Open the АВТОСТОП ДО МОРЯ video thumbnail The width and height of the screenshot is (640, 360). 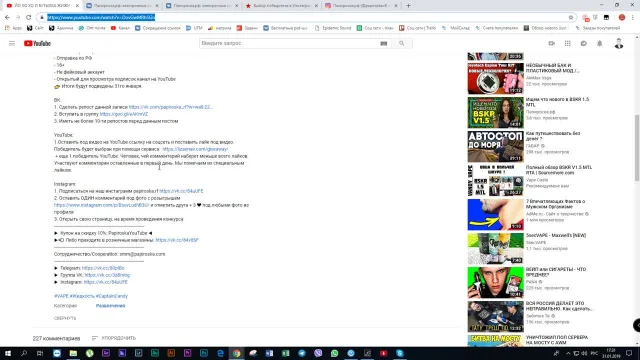click(496, 147)
